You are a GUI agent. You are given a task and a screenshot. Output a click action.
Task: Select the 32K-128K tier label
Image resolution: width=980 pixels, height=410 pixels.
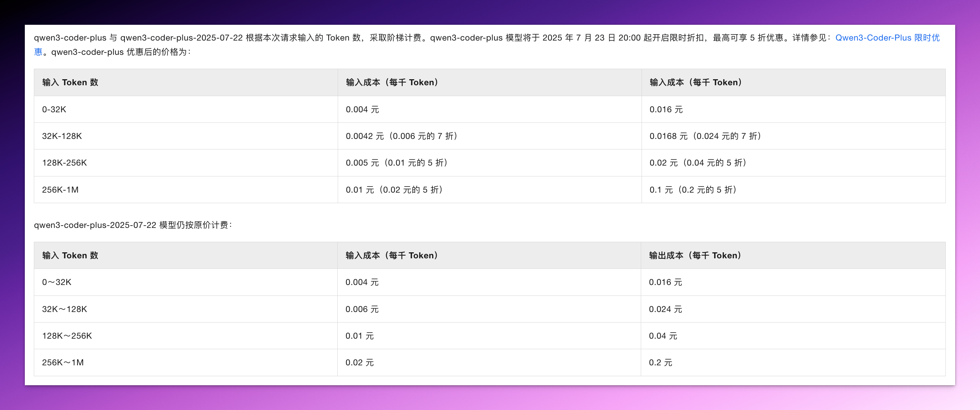(x=62, y=136)
